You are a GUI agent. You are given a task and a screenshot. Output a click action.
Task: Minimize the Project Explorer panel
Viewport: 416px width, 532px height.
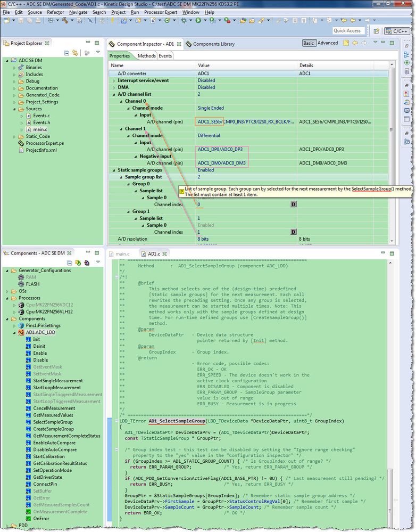88,43
